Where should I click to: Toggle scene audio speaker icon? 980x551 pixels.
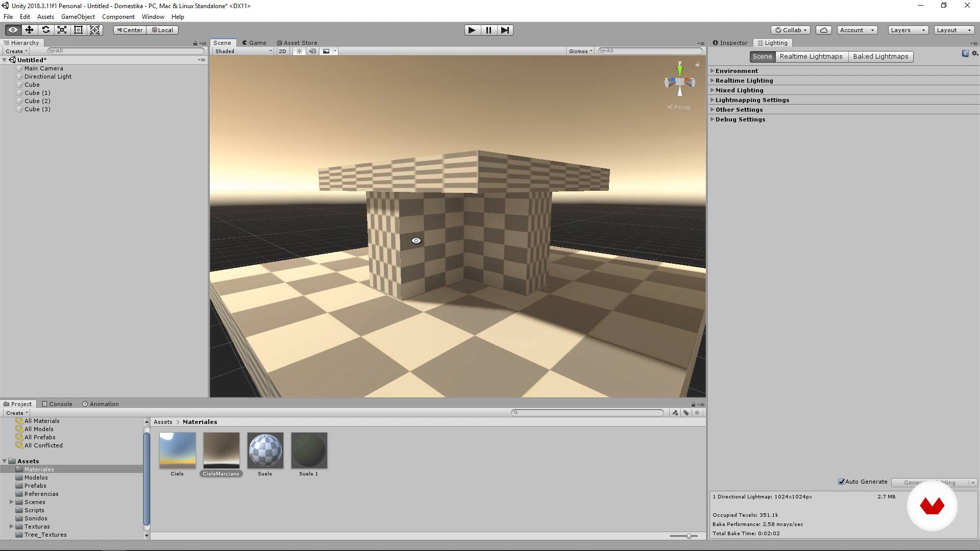point(312,51)
